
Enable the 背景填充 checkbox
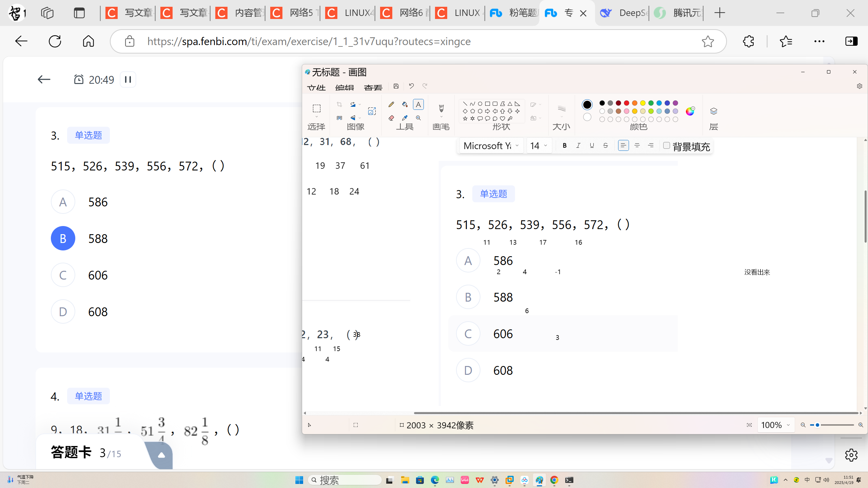(x=666, y=145)
